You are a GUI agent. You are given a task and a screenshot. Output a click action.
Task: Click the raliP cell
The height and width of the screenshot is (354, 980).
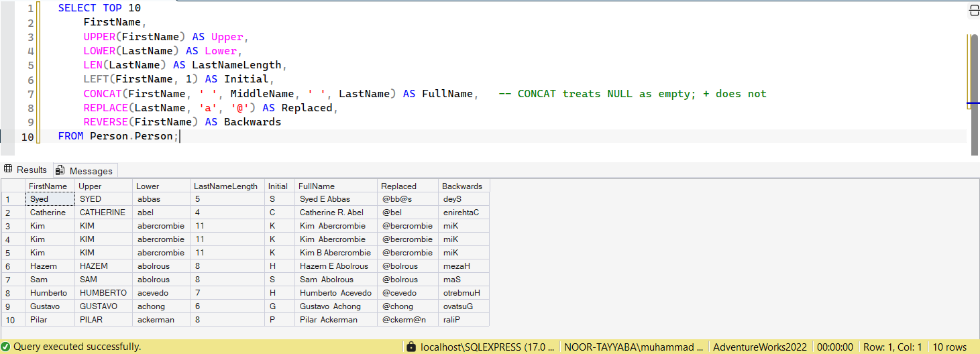(x=464, y=320)
